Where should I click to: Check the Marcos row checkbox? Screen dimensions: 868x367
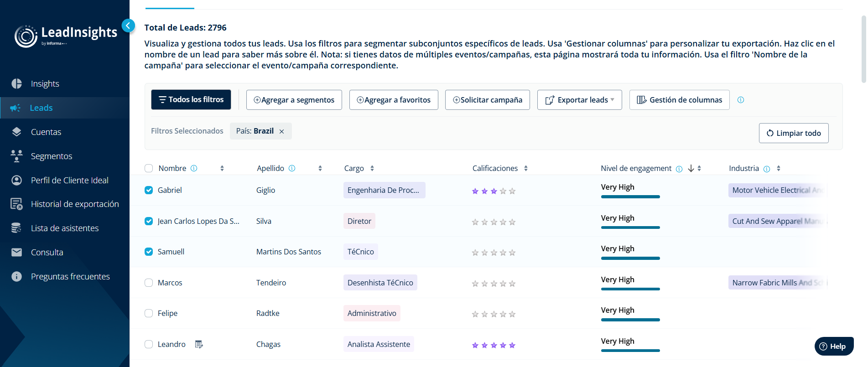[149, 283]
